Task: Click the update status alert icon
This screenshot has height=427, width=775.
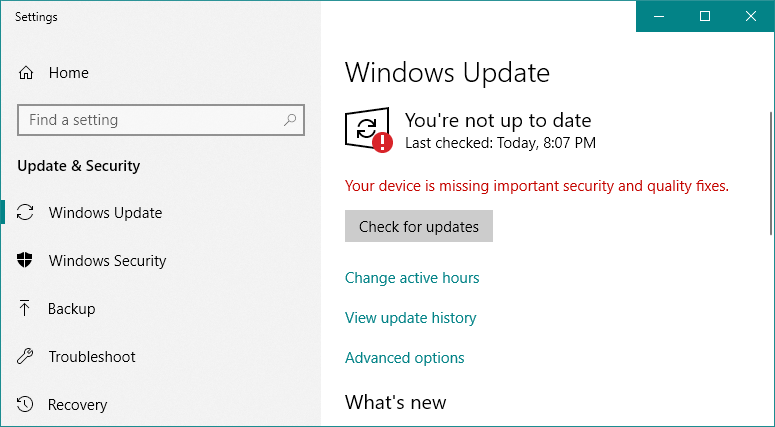Action: click(368, 131)
